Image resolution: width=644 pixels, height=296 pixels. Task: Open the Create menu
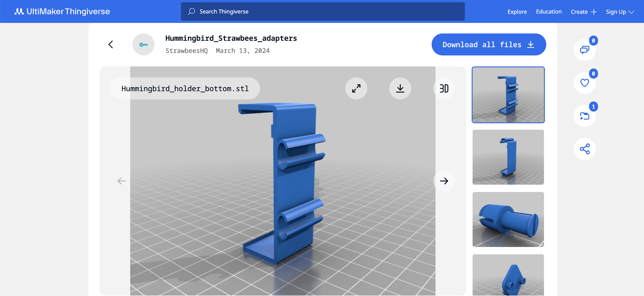tap(584, 11)
